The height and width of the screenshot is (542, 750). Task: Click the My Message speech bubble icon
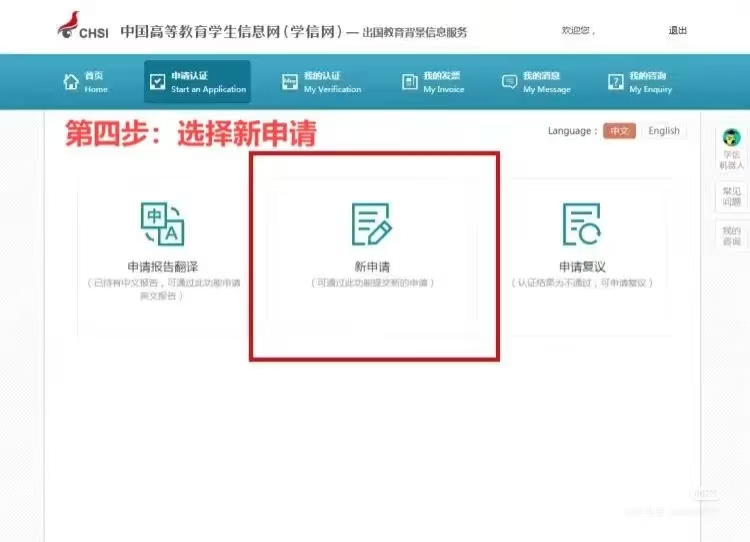point(509,82)
